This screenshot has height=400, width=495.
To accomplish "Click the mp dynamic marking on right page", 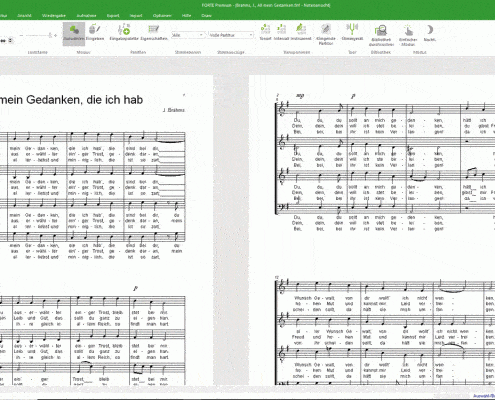I will [300, 96].
